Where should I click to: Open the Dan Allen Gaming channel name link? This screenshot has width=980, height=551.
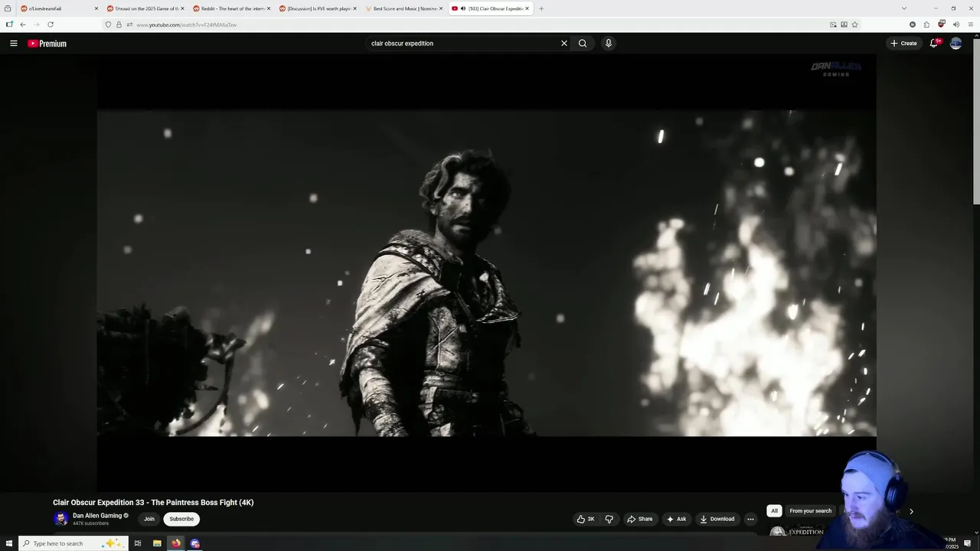click(x=97, y=516)
